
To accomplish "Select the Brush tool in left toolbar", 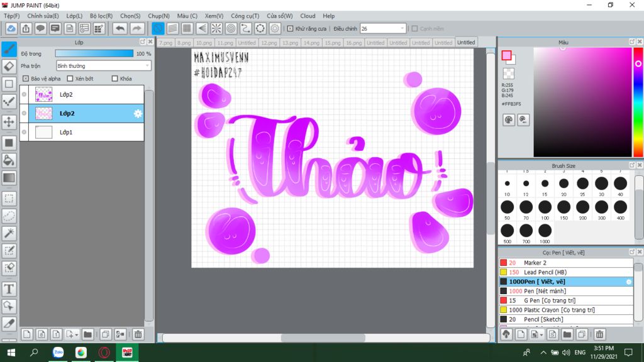I will pyautogui.click(x=9, y=49).
